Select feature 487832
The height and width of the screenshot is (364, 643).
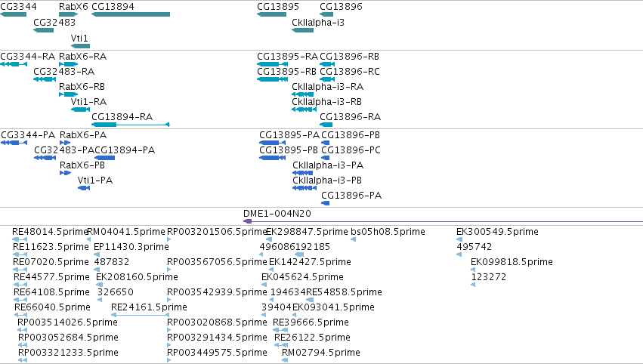(x=112, y=262)
